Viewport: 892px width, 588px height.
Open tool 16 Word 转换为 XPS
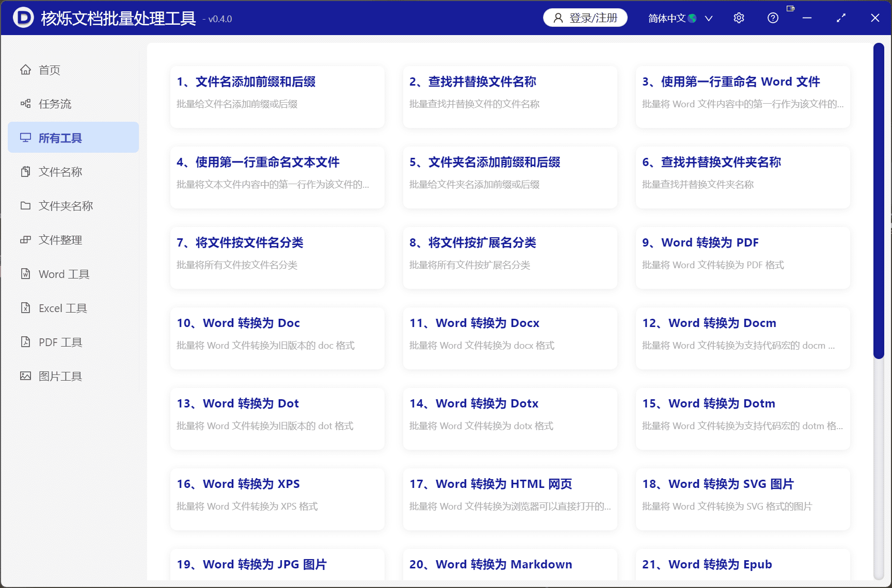[x=277, y=499]
